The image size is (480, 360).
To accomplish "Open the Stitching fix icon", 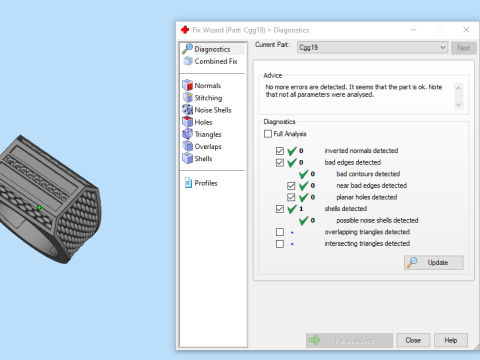I will pos(188,97).
